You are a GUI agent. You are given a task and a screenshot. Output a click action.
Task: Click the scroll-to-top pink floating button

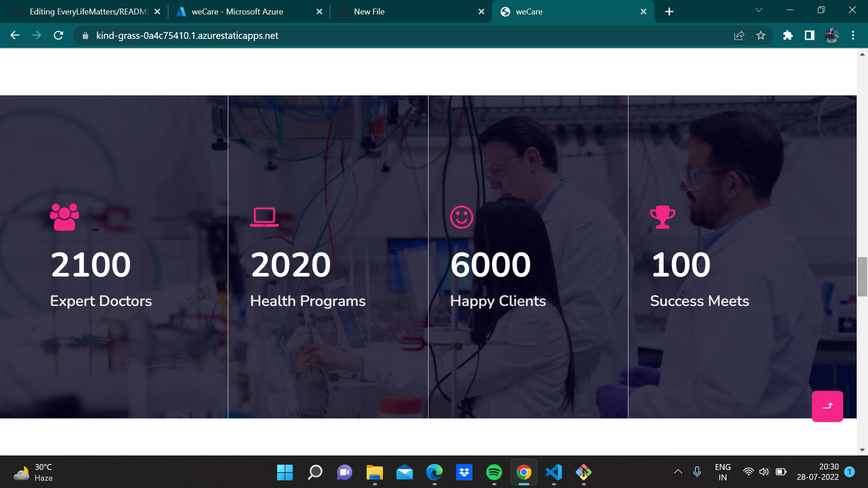click(828, 406)
